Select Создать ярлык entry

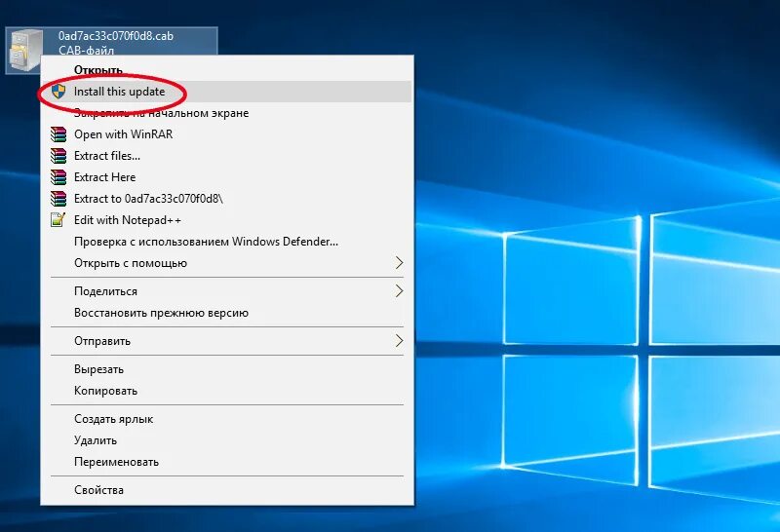click(227, 419)
